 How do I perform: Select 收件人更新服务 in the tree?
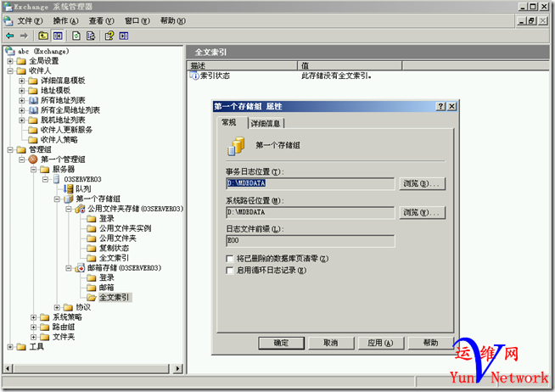pos(66,130)
